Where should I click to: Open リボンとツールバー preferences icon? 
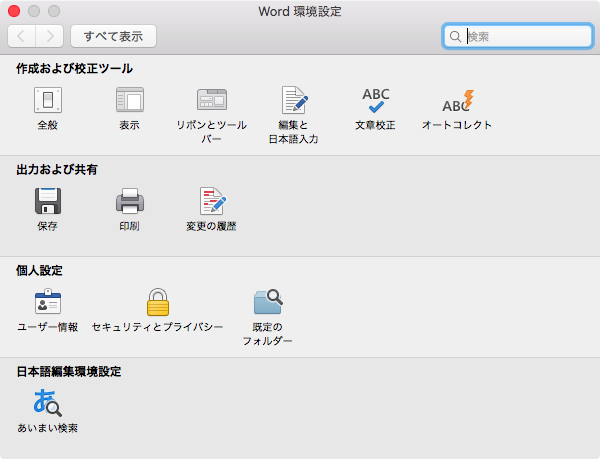coord(212,100)
